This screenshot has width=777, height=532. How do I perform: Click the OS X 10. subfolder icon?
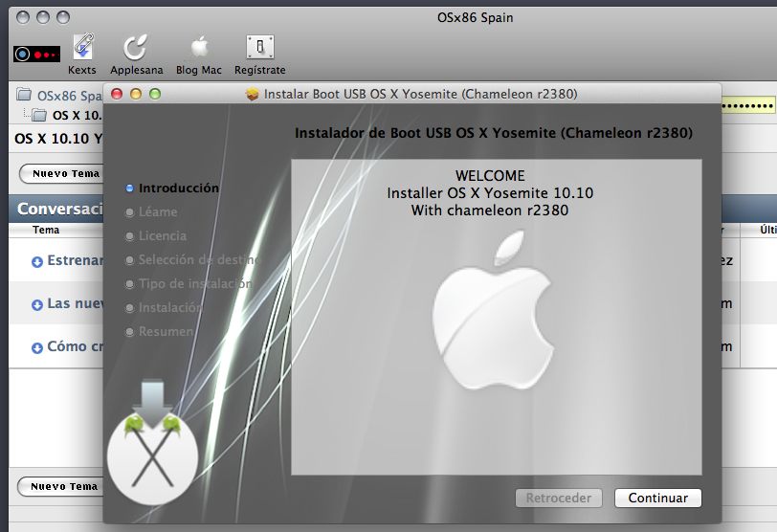click(39, 116)
